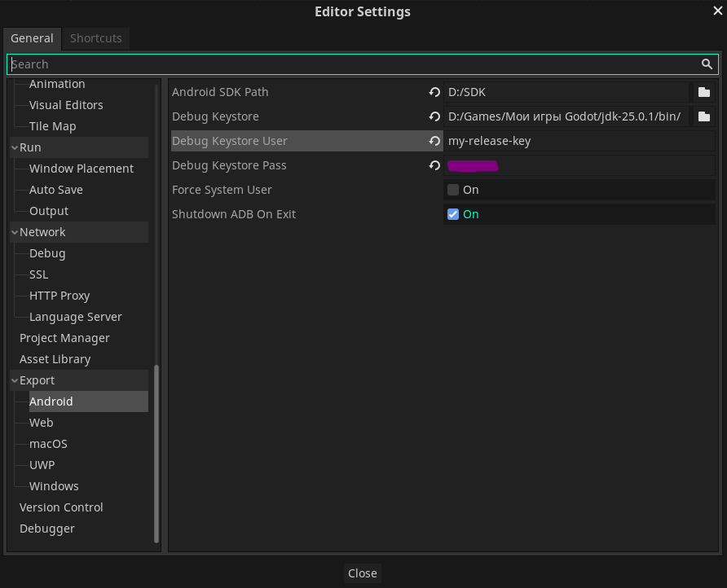This screenshot has height=588, width=727.
Task: Focus the Search settings field
Action: tap(350, 64)
